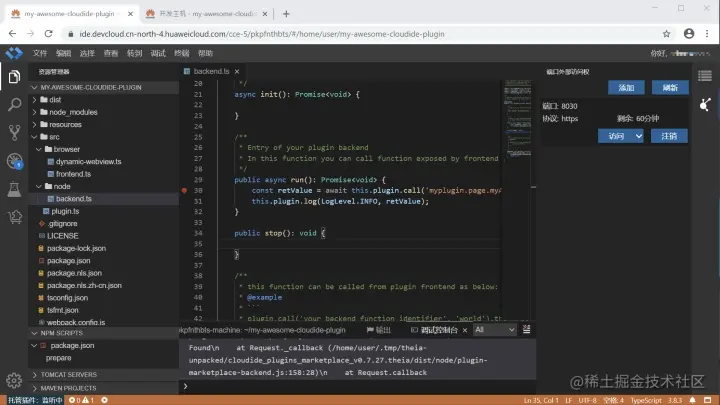Image resolution: width=720 pixels, height=405 pixels.
Task: Collapse the src folder
Action: pos(34,137)
